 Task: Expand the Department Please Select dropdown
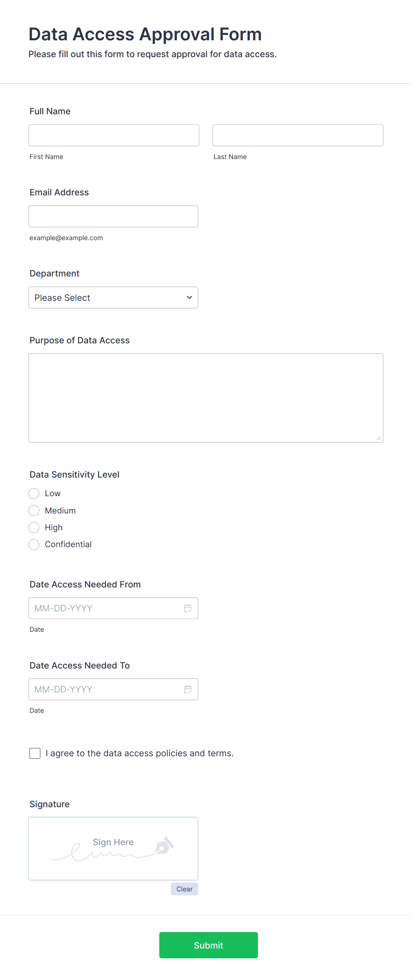(x=113, y=298)
